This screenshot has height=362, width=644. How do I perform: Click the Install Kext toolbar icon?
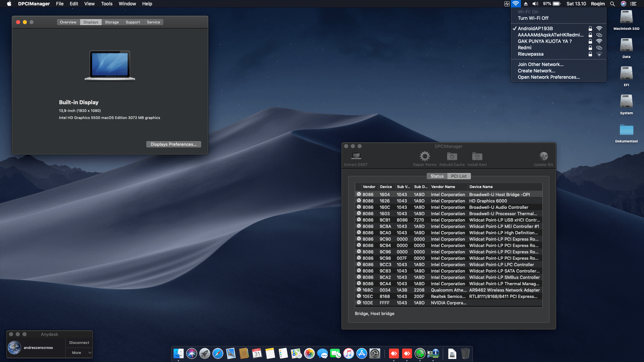(477, 156)
